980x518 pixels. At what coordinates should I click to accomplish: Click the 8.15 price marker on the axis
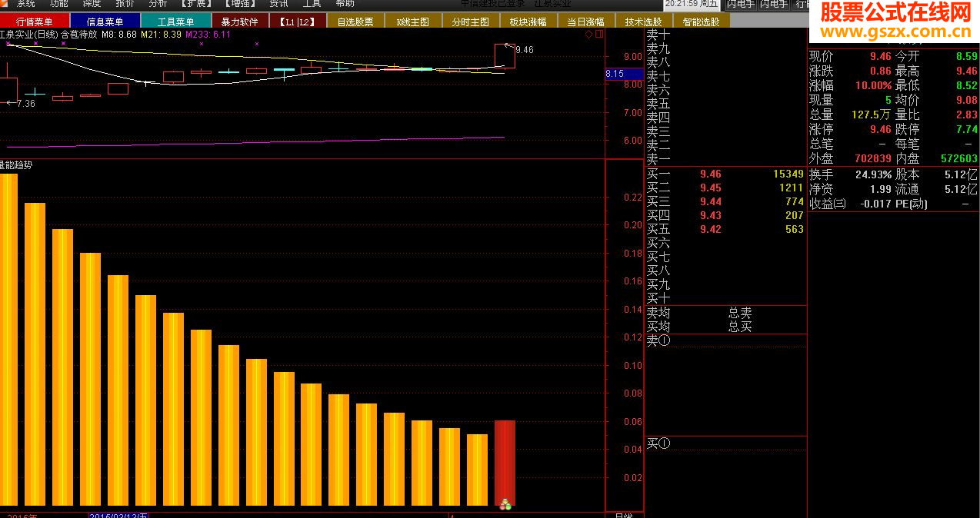[x=625, y=74]
